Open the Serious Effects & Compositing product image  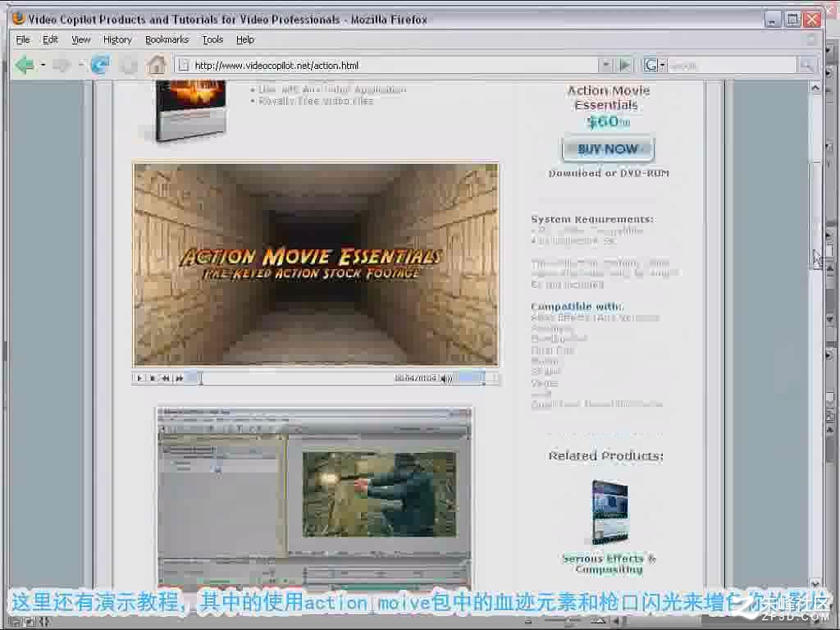point(609,512)
